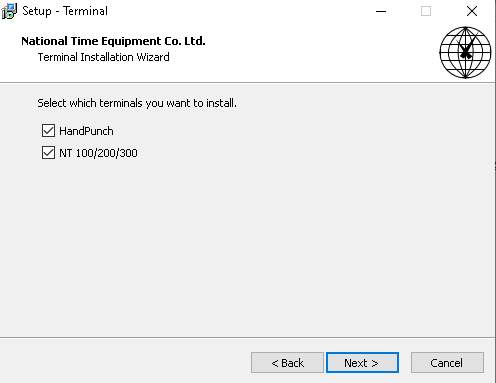Viewport: 496px width, 383px height.
Task: Click the 'Setup - Terminal' window title
Action: coord(65,11)
